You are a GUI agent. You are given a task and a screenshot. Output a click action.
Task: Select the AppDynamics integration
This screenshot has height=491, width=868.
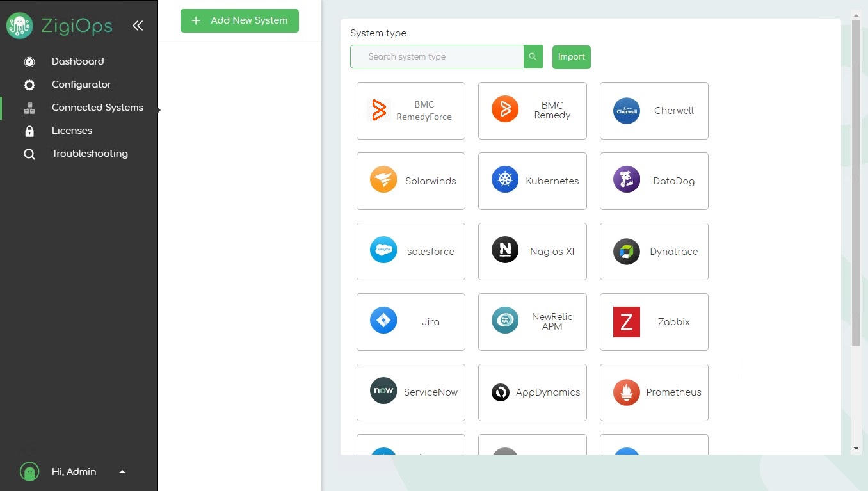pyautogui.click(x=532, y=392)
